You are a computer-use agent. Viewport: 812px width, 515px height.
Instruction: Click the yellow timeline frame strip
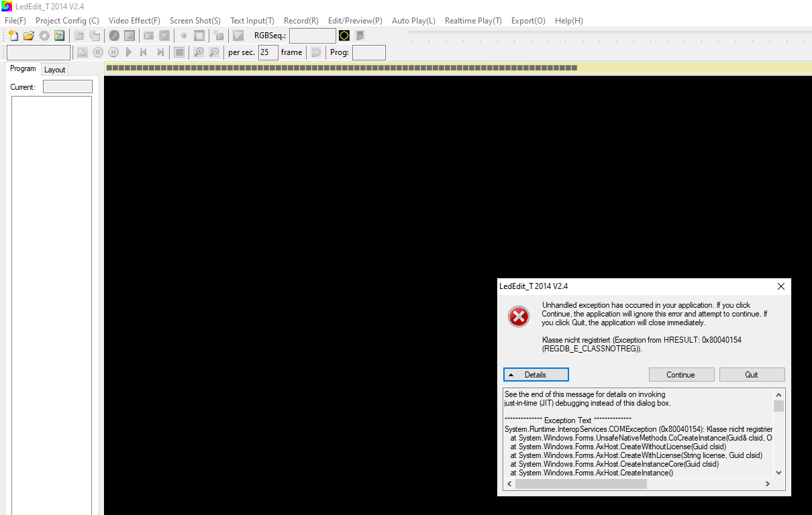458,68
